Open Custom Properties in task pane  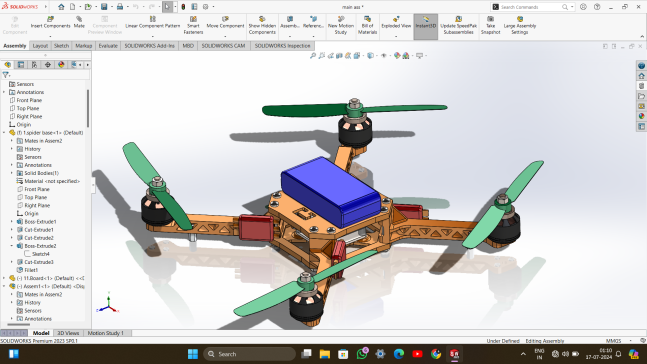pos(641,127)
